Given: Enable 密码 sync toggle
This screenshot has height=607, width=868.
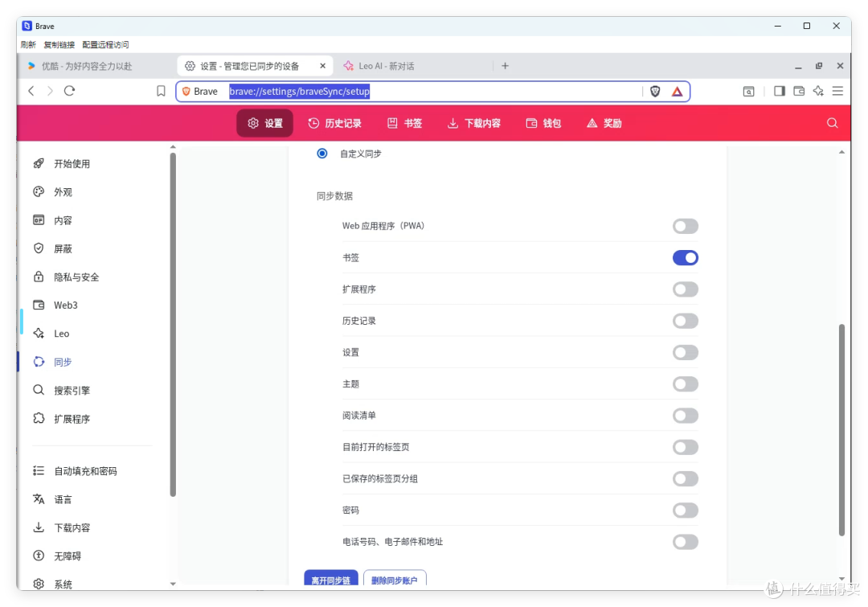Looking at the screenshot, I should (x=686, y=510).
